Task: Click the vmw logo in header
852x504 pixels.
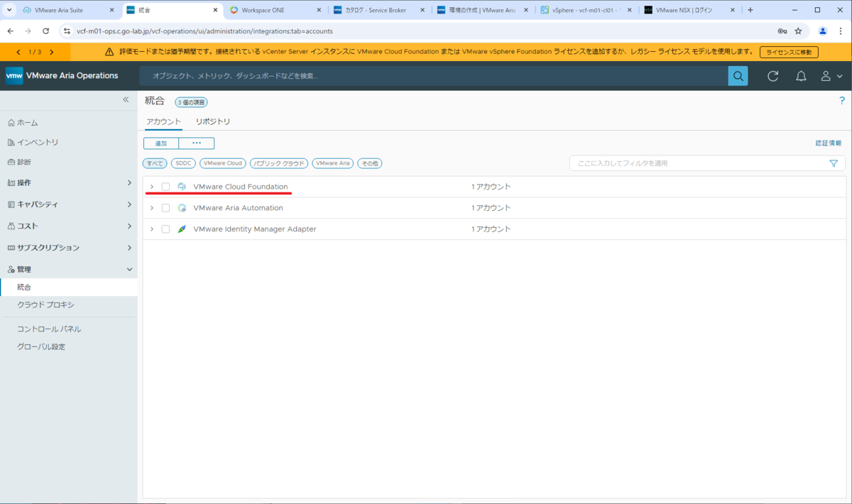Action: coord(14,76)
